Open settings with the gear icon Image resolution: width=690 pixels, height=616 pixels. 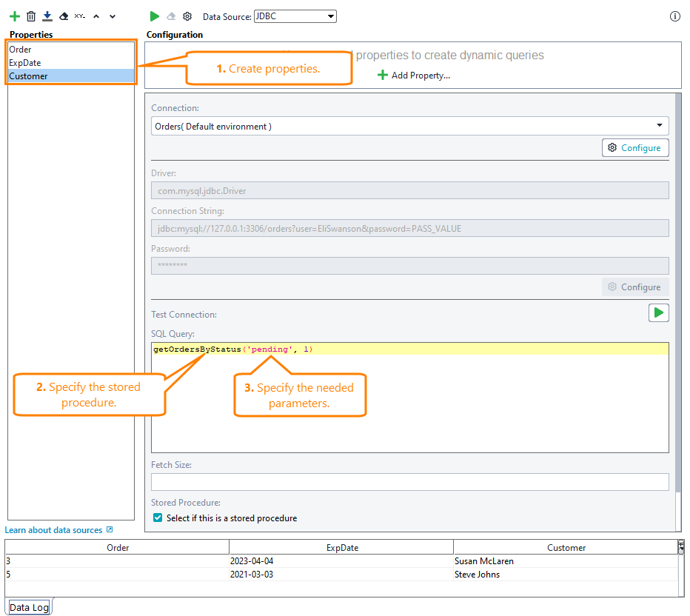click(188, 16)
